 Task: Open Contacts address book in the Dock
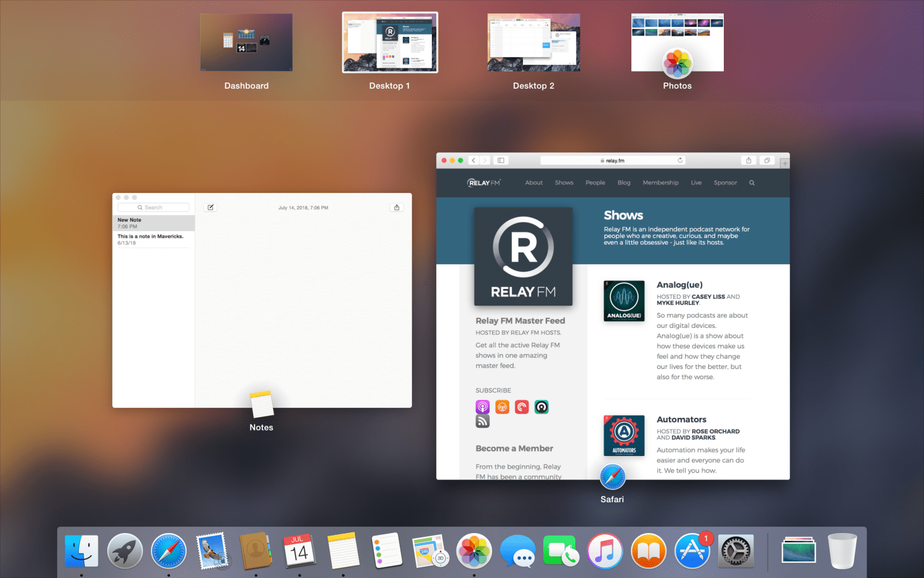tap(256, 550)
